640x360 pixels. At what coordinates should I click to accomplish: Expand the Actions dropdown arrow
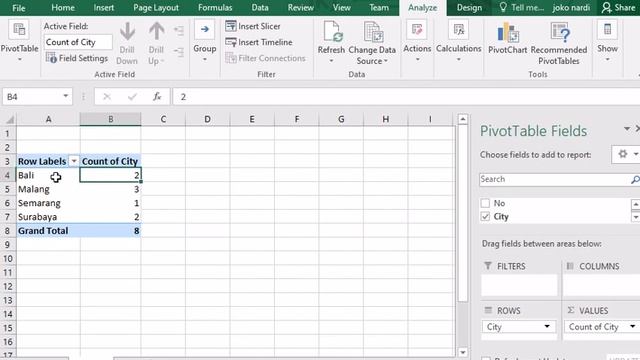point(417,60)
